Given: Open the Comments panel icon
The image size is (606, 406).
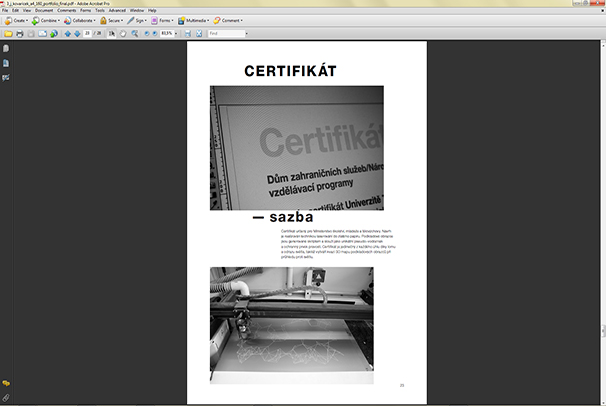Looking at the screenshot, I should (x=6, y=383).
